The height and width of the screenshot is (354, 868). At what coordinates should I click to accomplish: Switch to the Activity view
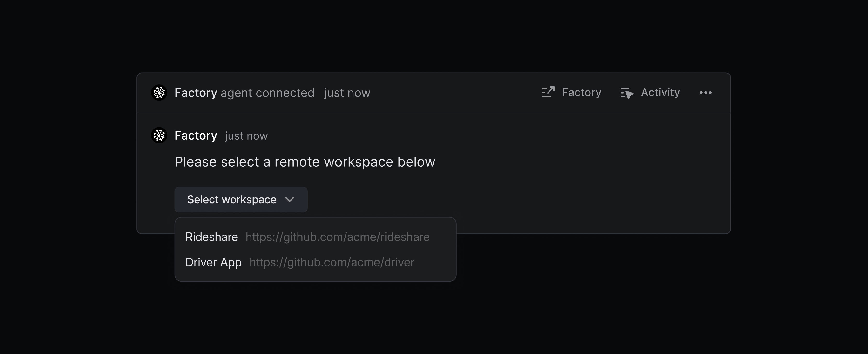coord(660,93)
